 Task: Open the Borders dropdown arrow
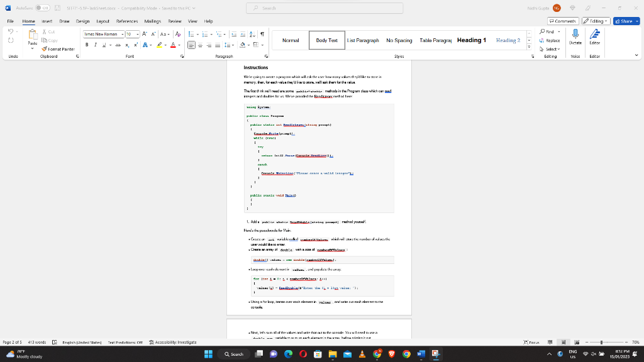tap(262, 45)
